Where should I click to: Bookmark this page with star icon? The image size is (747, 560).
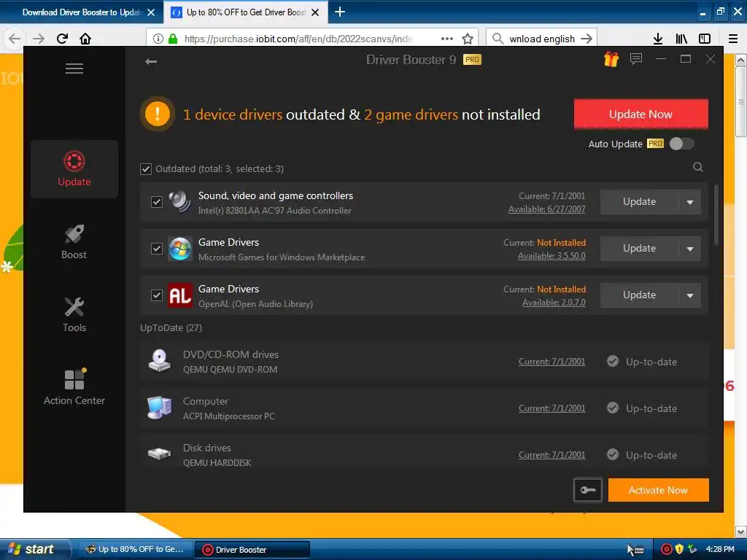tap(468, 39)
